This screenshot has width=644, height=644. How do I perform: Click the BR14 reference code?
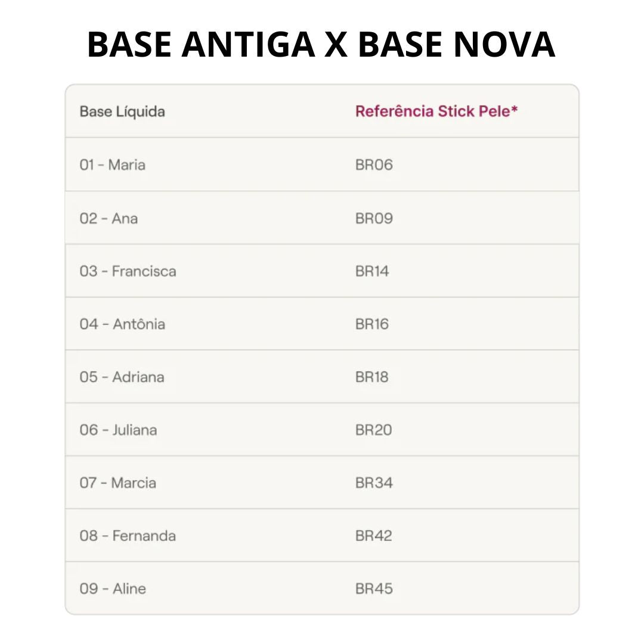click(372, 271)
